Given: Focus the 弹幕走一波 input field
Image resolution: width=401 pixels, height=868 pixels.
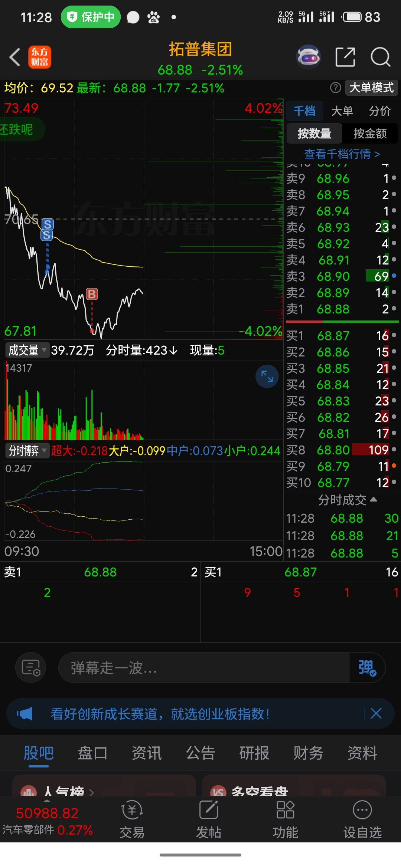Looking at the screenshot, I should coord(204,668).
